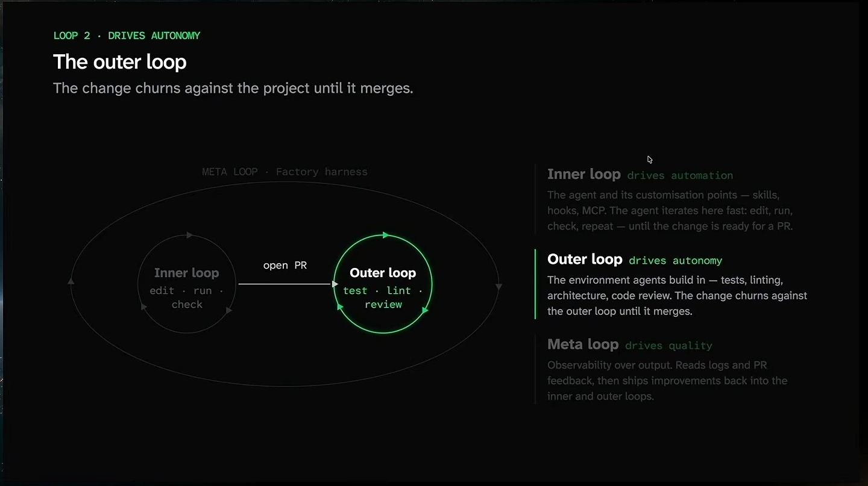
Task: Click 'test · lint · review' text in Outer loop
Action: (x=383, y=298)
